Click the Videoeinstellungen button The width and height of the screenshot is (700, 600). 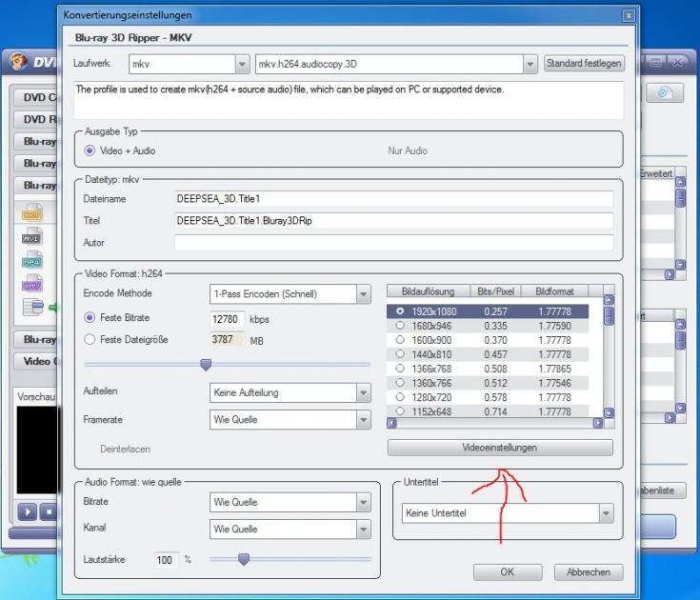499,448
